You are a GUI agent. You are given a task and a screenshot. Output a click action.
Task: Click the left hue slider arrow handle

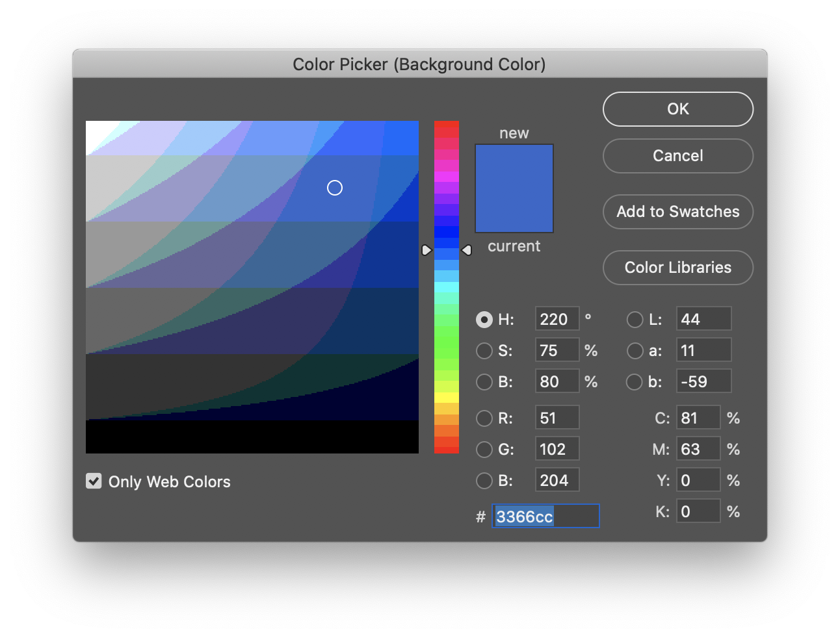click(427, 250)
